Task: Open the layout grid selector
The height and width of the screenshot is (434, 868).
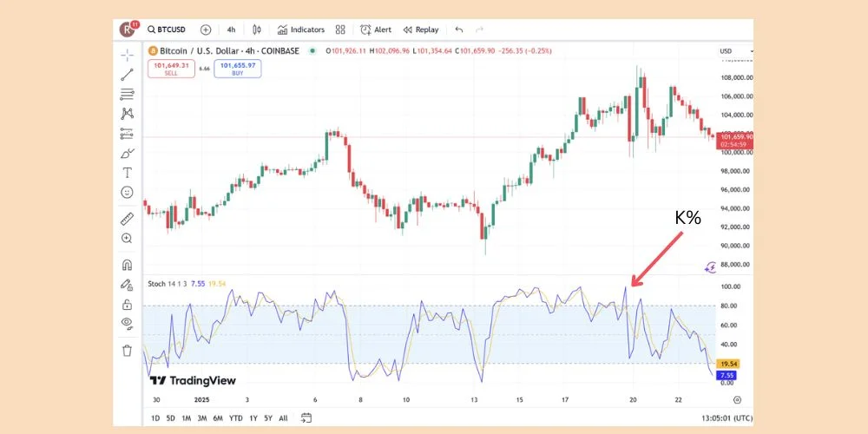Action: click(x=340, y=30)
